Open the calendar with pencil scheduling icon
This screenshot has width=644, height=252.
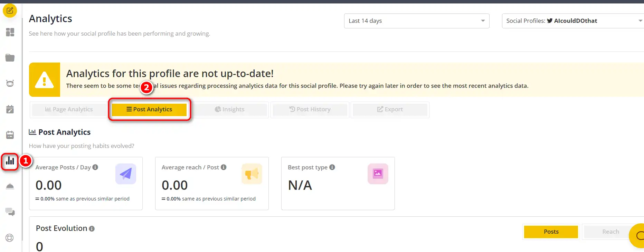coord(10,109)
